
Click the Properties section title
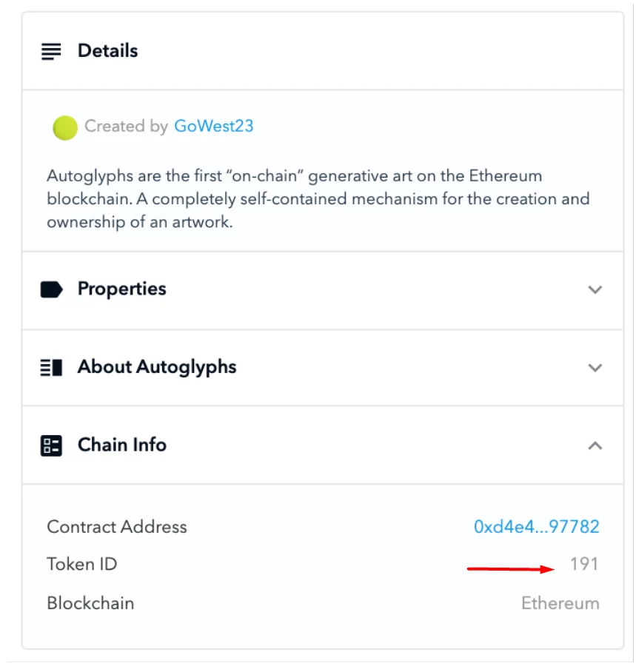[121, 289]
